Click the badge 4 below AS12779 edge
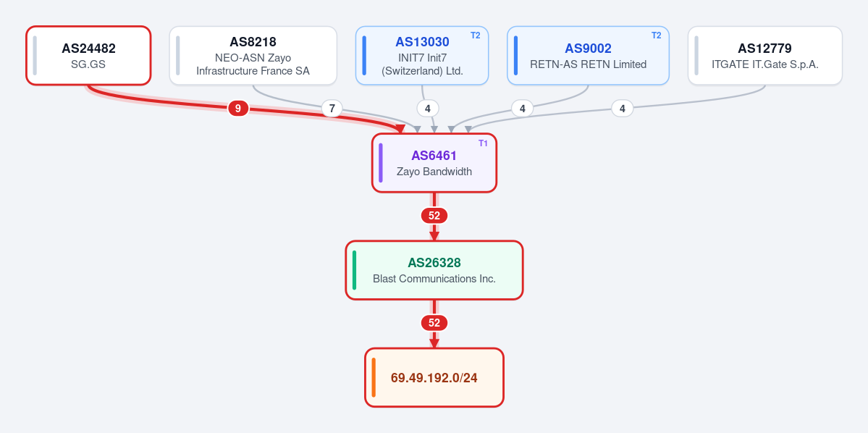 tap(622, 109)
